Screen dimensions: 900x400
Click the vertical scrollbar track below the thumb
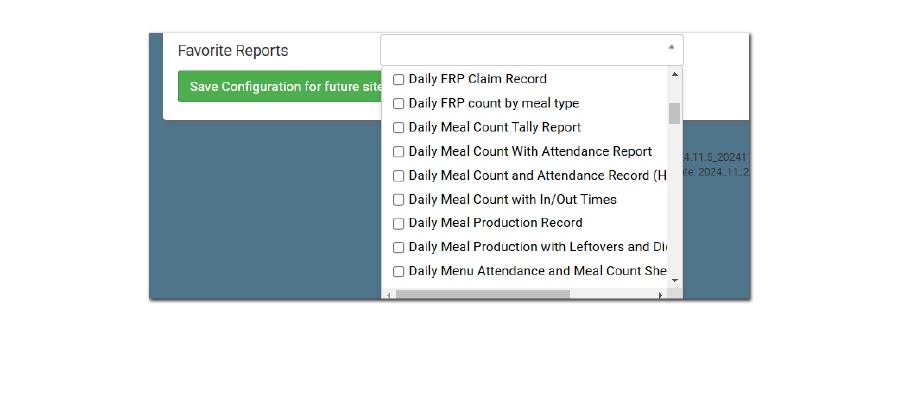675,200
